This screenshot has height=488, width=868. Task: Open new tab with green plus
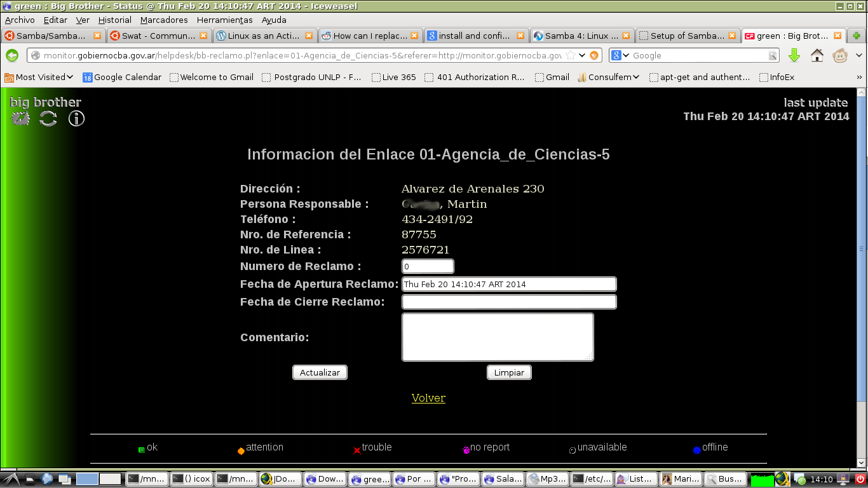[x=857, y=36]
